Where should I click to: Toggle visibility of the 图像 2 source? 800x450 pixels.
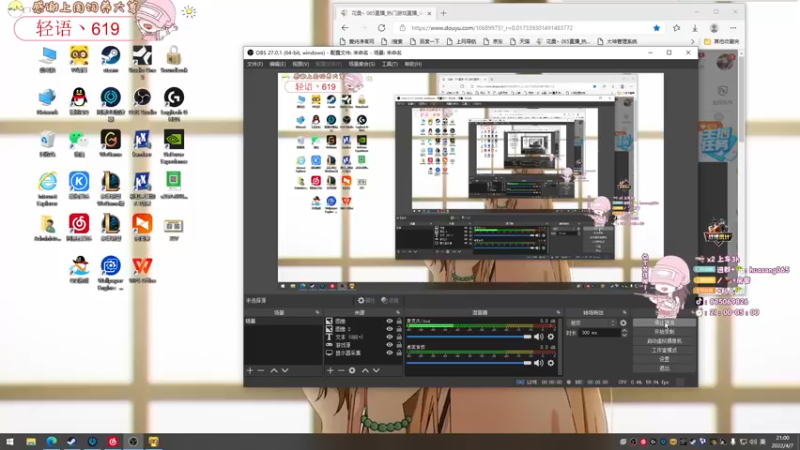(390, 329)
